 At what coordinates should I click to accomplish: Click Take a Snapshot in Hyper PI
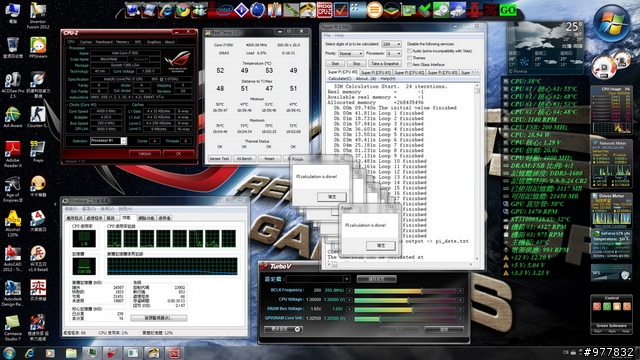click(385, 63)
